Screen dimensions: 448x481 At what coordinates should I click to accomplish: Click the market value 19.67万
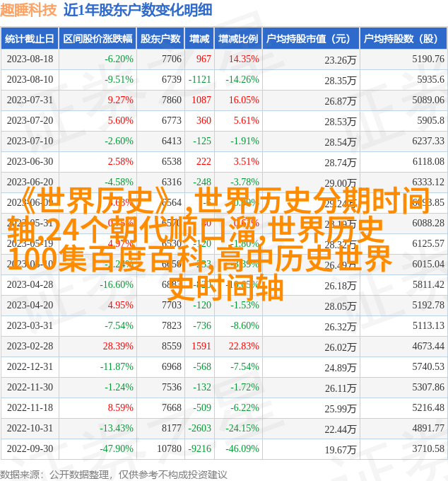click(x=341, y=450)
